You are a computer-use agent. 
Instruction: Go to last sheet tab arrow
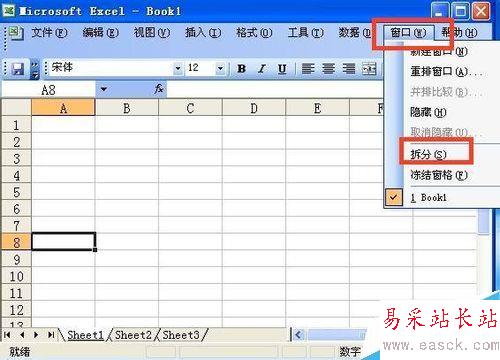(x=51, y=335)
